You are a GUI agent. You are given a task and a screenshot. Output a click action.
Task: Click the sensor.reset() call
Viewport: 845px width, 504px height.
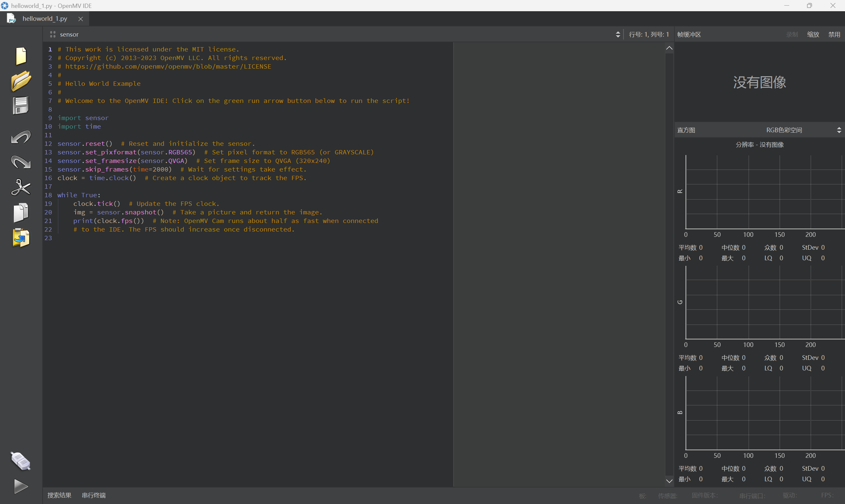pos(84,144)
